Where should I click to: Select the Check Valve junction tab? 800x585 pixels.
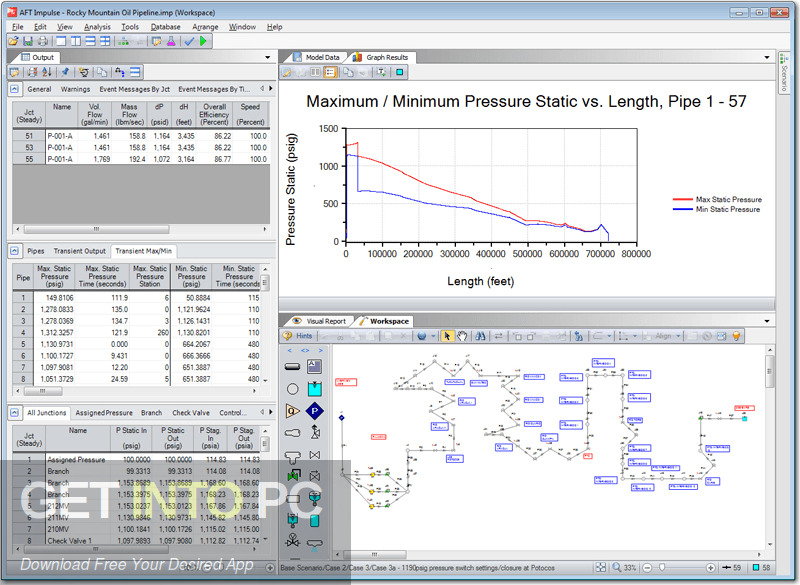coord(190,413)
